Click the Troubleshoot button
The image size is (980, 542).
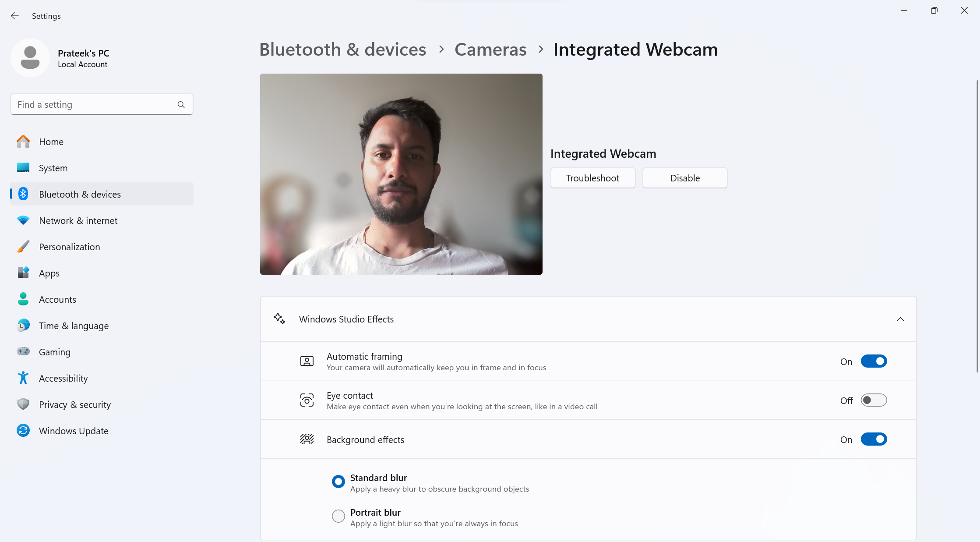tap(593, 178)
